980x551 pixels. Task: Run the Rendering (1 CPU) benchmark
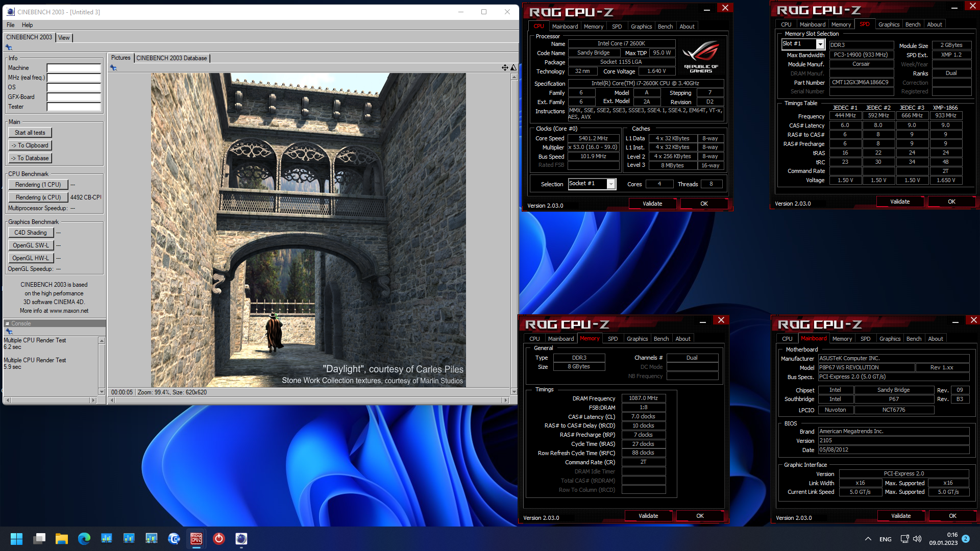(x=38, y=185)
